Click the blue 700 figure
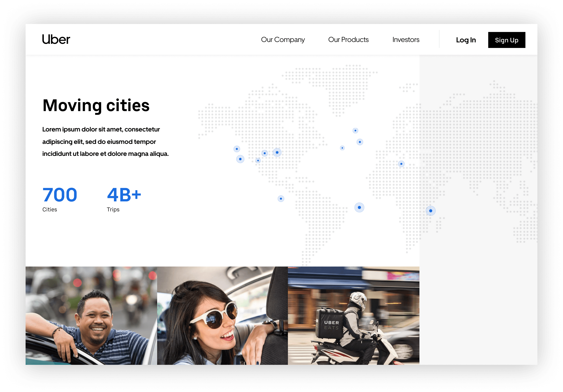The height and width of the screenshot is (392, 563). pos(60,195)
